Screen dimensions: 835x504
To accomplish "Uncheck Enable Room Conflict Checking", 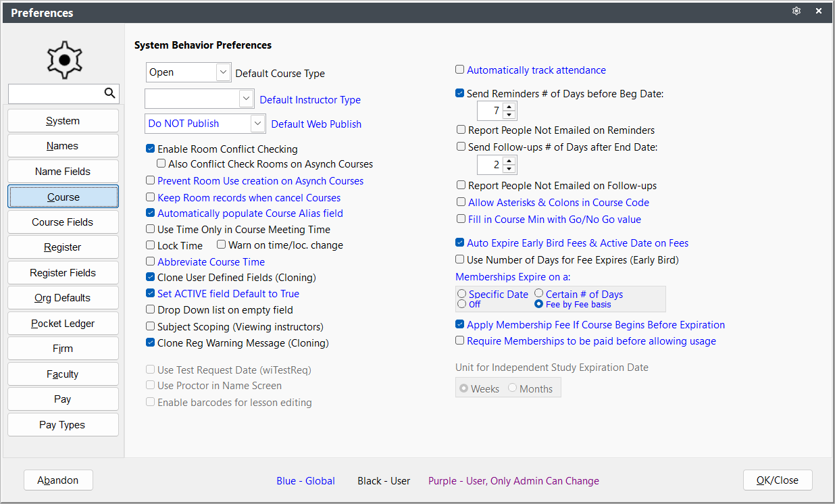I will [x=151, y=149].
